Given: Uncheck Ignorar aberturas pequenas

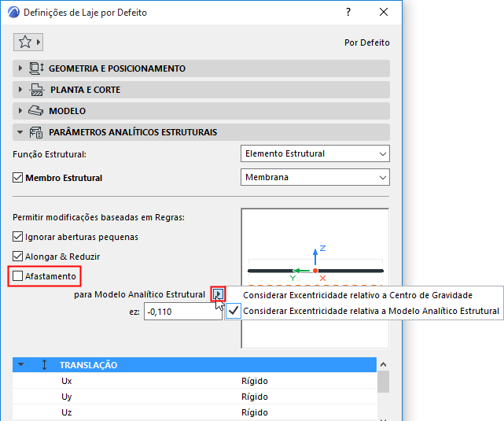Looking at the screenshot, I should pyautogui.click(x=17, y=237).
